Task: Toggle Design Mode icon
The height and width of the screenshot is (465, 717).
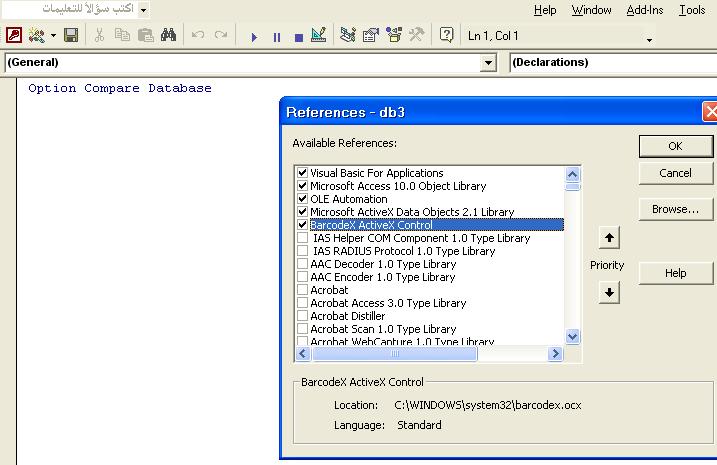Action: click(319, 35)
